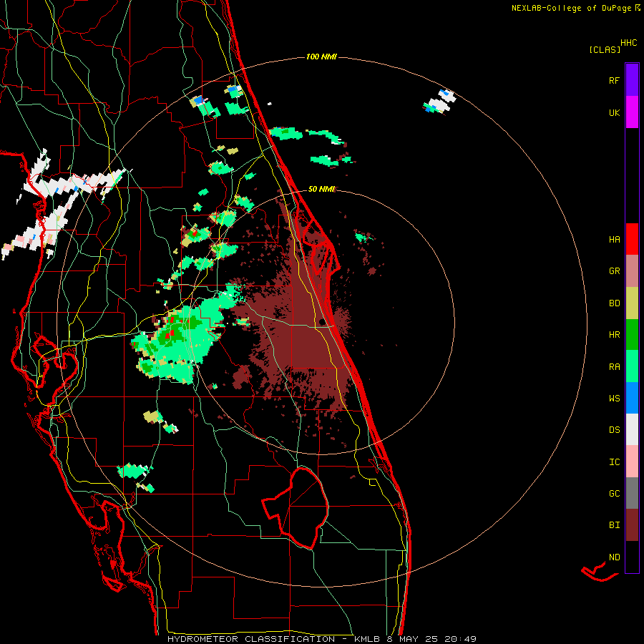This screenshot has width=644, height=644.
Task: Click the HA legend label
Action: [x=615, y=240]
